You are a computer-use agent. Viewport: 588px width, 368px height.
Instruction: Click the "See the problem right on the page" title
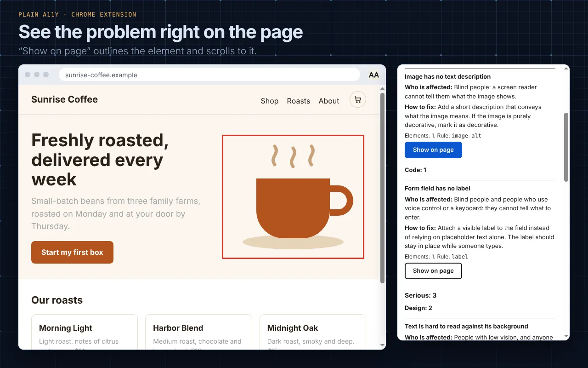point(161,32)
